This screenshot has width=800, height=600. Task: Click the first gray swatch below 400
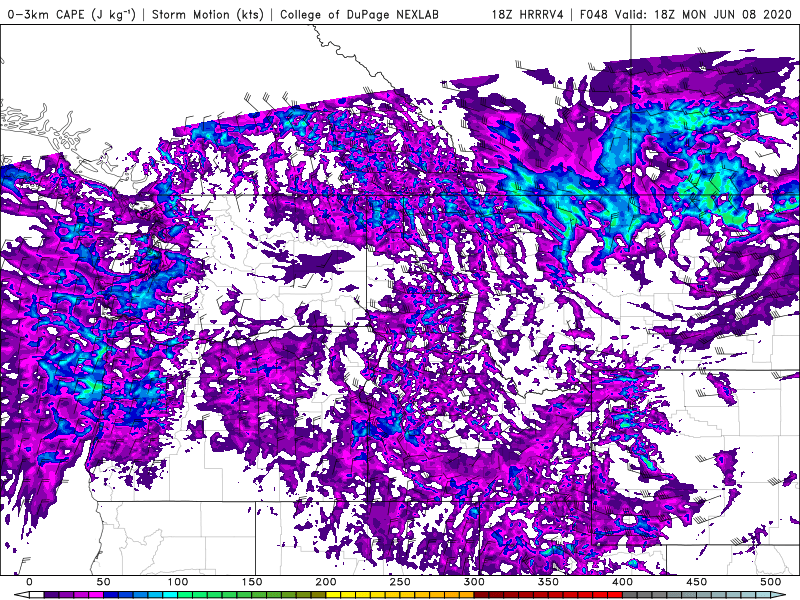[x=630, y=594]
